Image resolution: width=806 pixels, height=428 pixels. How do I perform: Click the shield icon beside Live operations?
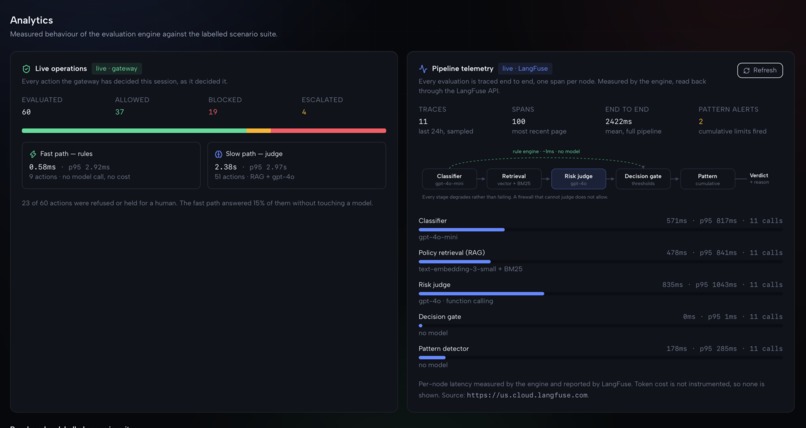pyautogui.click(x=26, y=69)
